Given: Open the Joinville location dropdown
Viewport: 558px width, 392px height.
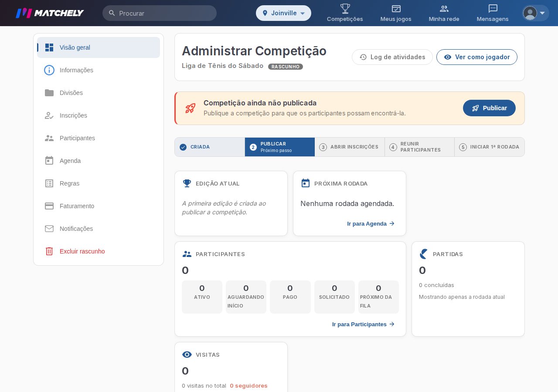Looking at the screenshot, I should [283, 13].
